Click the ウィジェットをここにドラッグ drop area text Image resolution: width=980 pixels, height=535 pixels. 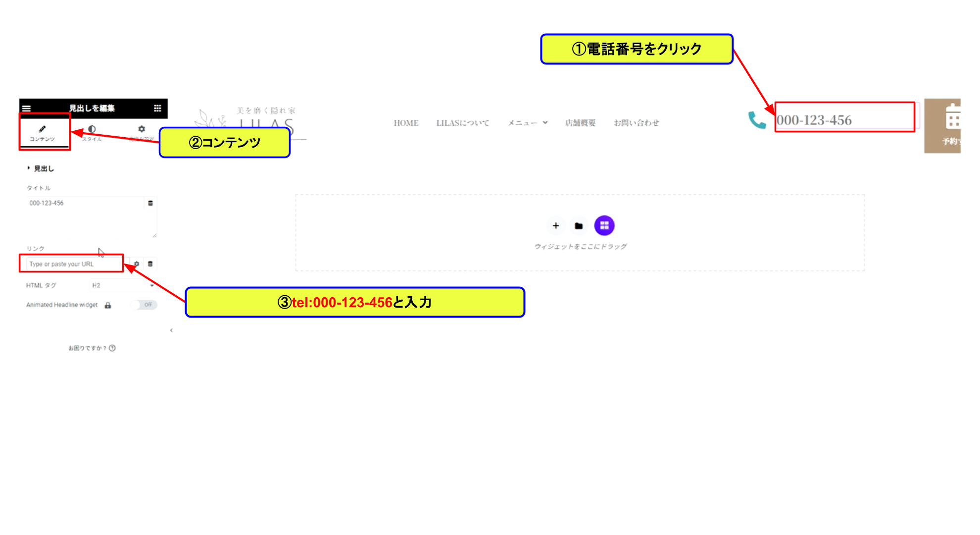tap(581, 246)
